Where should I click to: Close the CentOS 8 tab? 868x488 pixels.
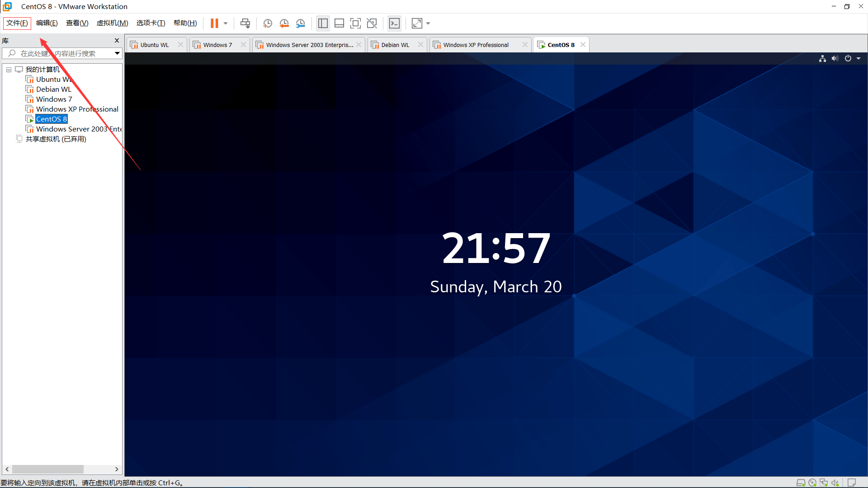tap(583, 44)
